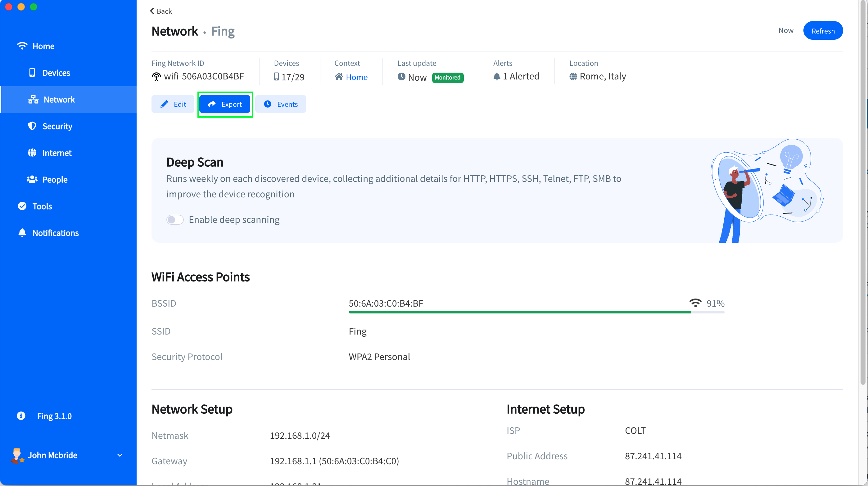Click Netmask value 192.168.1.0/24
Screen dimensions: 868x486
300,435
